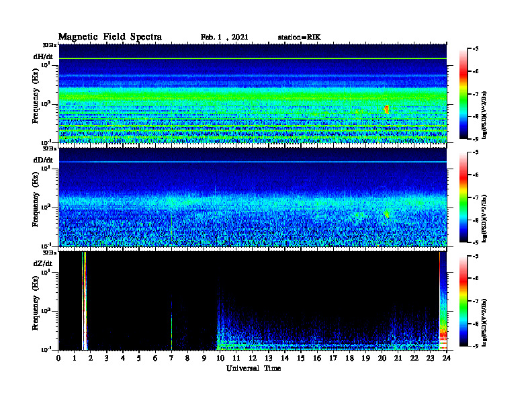
Task: Click the "-6" label on dD/dt color scale
Action: click(x=476, y=175)
